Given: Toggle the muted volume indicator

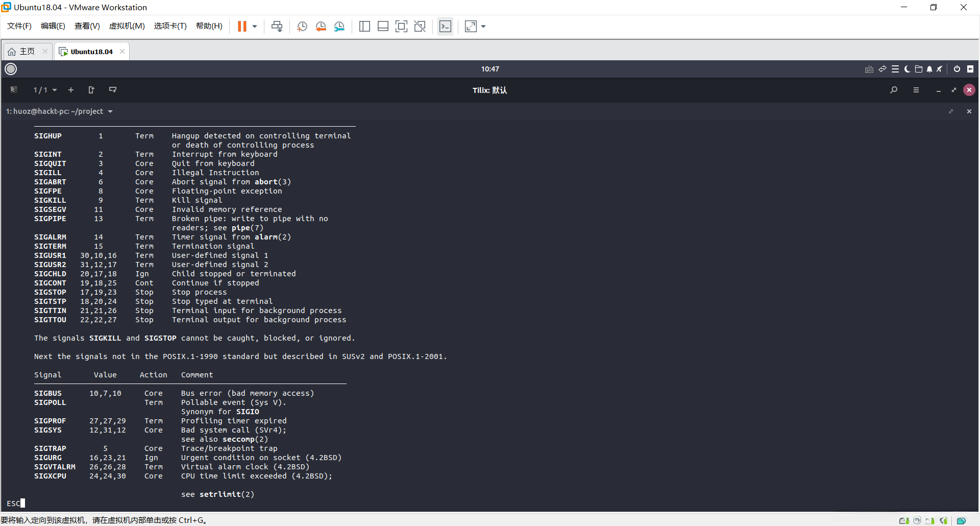Looking at the screenshot, I should (940, 69).
